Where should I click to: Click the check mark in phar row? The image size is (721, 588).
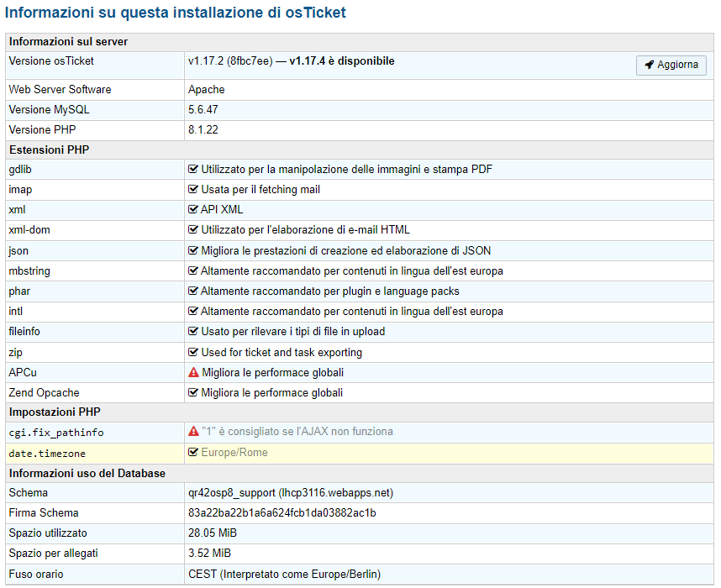[x=193, y=291]
